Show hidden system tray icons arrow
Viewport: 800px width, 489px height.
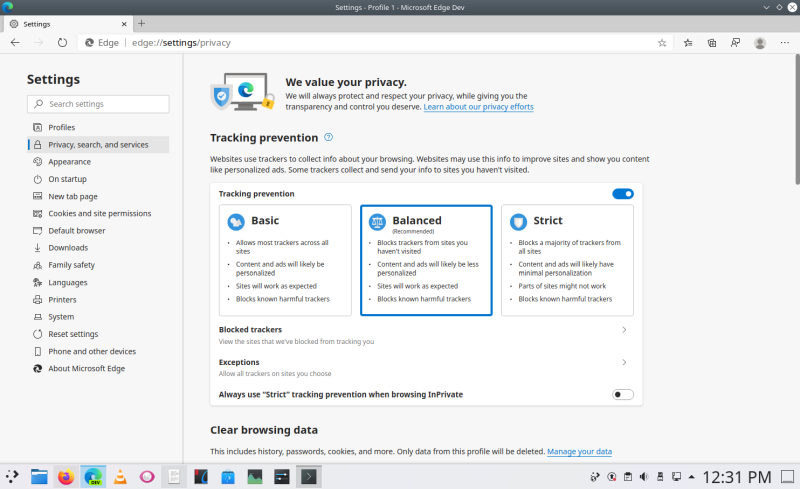point(692,477)
